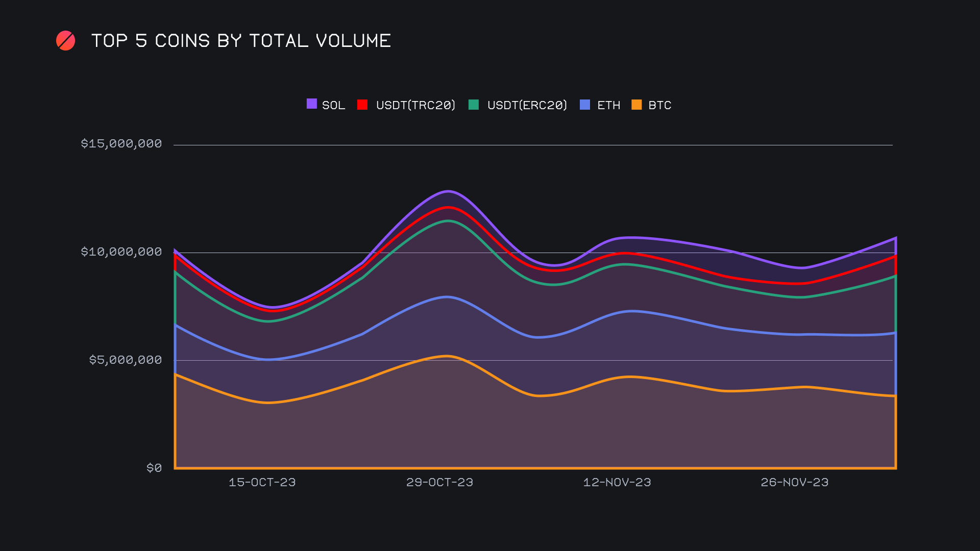Select the 29-OCT-23 axis date label
The width and height of the screenshot is (980, 551).
[x=439, y=483]
